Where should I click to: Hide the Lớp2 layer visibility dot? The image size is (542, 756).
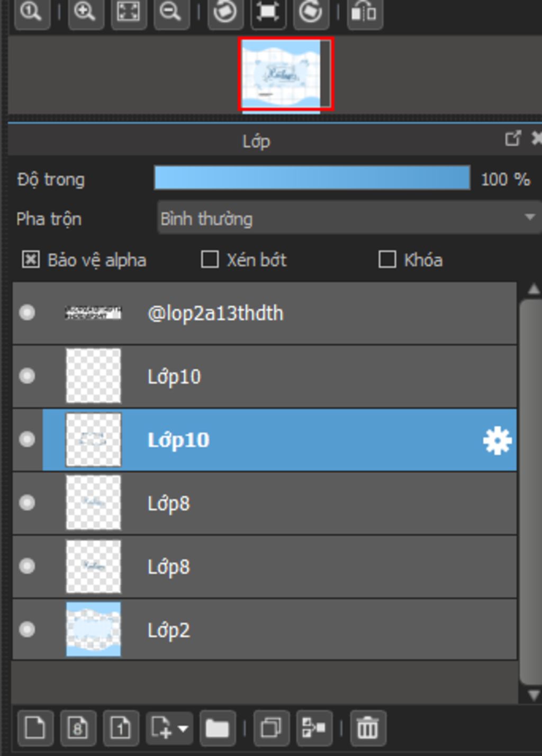27,629
